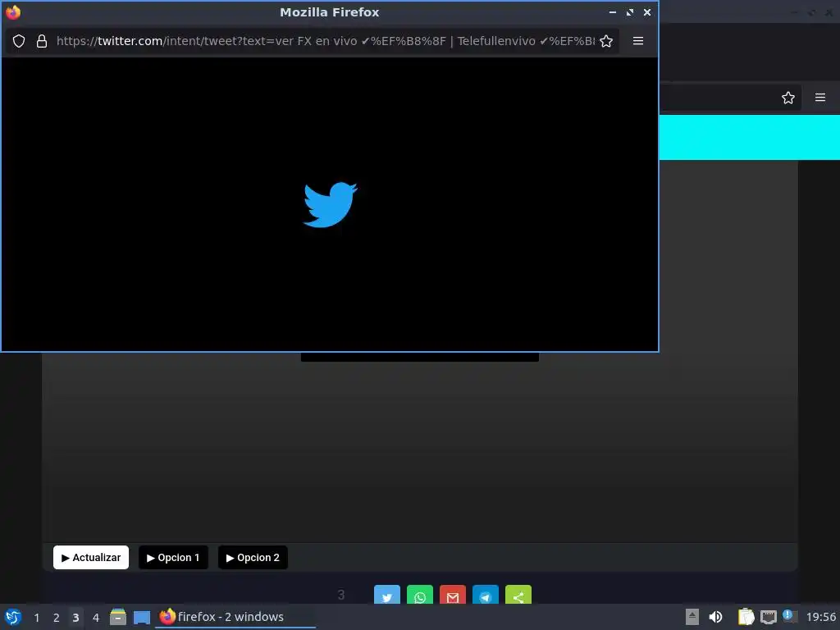Screen dimensions: 840x630
Task: Click the cyan banner in the background window
Action: (750, 137)
